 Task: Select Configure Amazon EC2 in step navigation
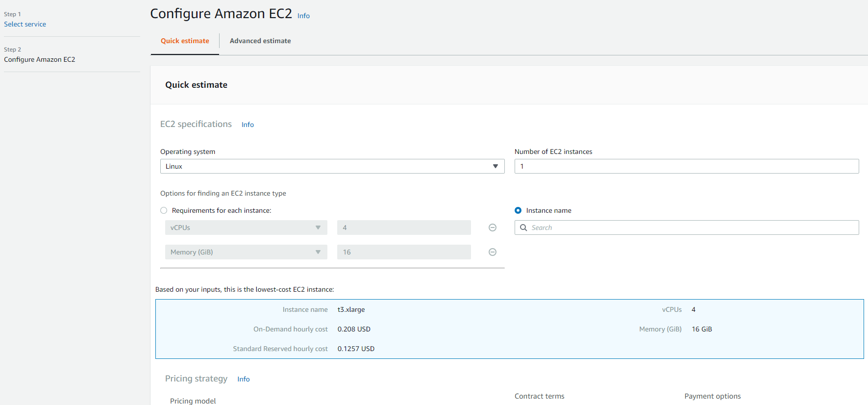coord(40,59)
